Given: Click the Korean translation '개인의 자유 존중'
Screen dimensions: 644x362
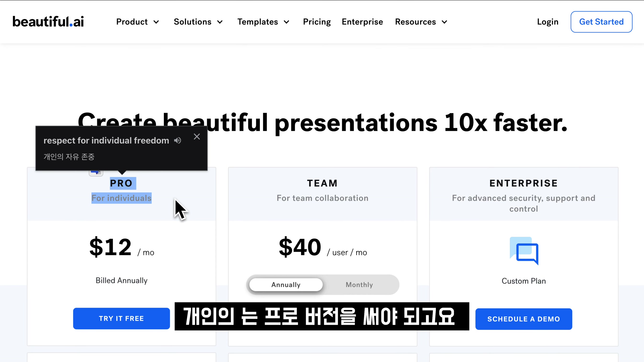Looking at the screenshot, I should (x=69, y=157).
